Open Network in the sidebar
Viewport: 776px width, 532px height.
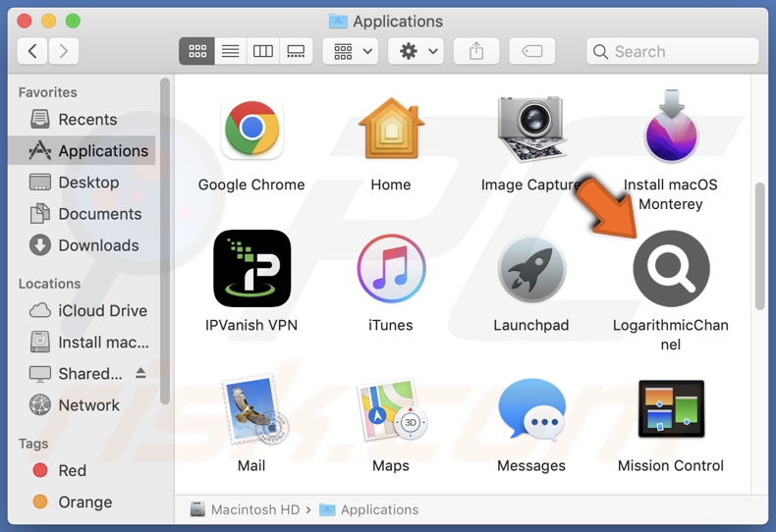click(x=82, y=405)
